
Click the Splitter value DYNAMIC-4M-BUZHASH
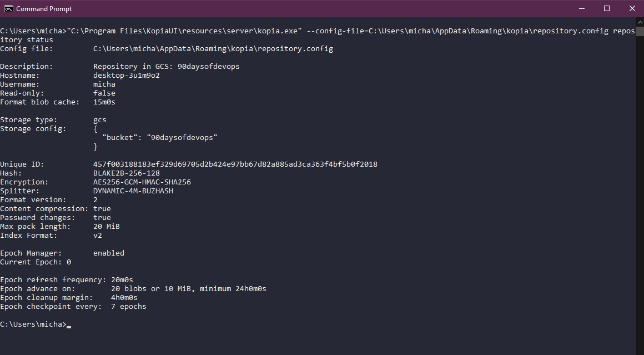[x=133, y=191]
